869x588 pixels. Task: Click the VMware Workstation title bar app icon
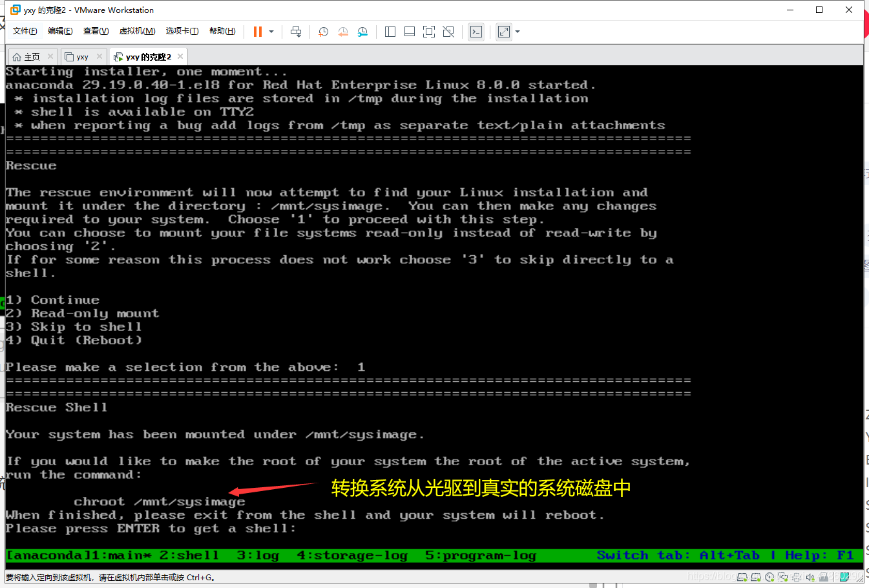16,10
